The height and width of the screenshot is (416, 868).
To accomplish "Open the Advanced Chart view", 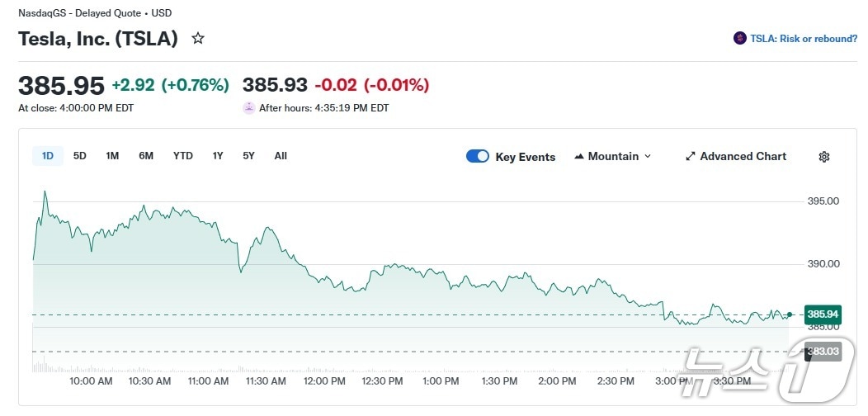I will click(x=743, y=156).
